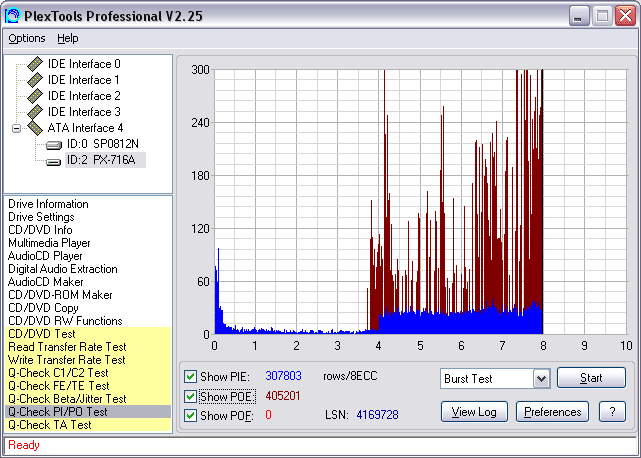Toggle the Show POE checkbox
Screen dimensions: 641x458
(190, 396)
